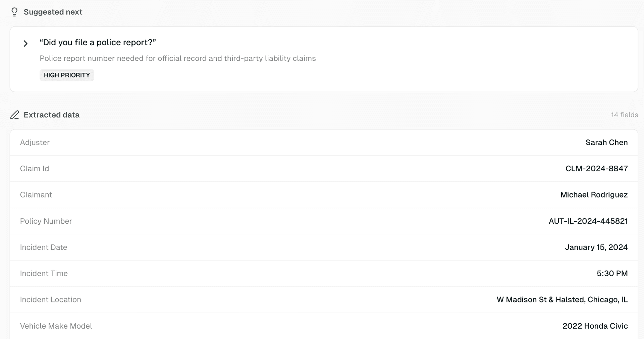
Task: Select the Adjuster field label
Action: tap(35, 142)
